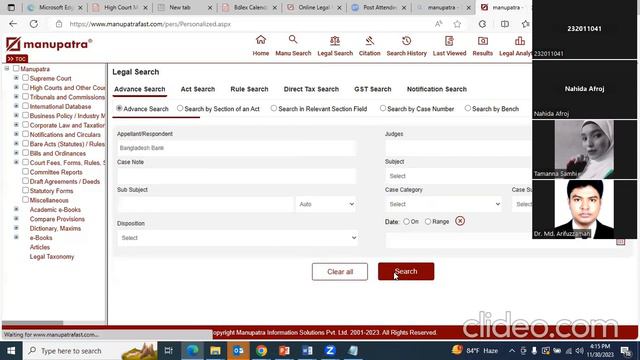The height and width of the screenshot is (360, 640).
Task: Open the Citation gavel icon
Action: point(369,40)
